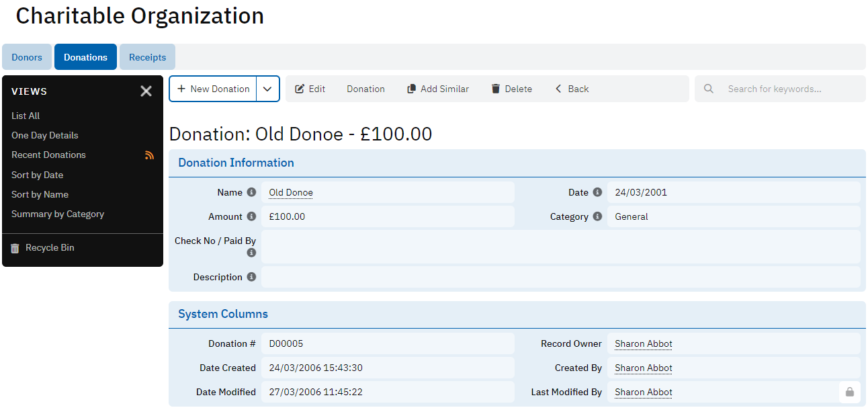
Task: Open Sharon Abbot Record Owner link
Action: 643,343
